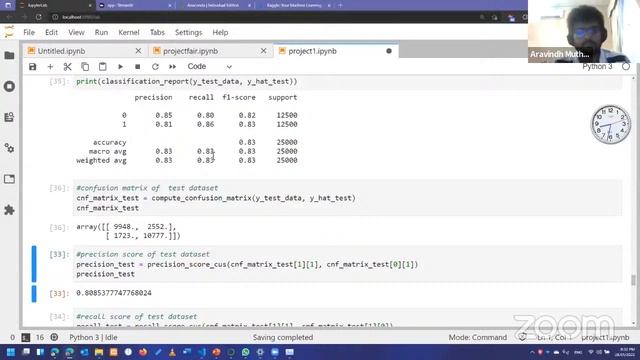Open the Extension Manager puzzle icon
640x360 pixels.
coord(9,210)
